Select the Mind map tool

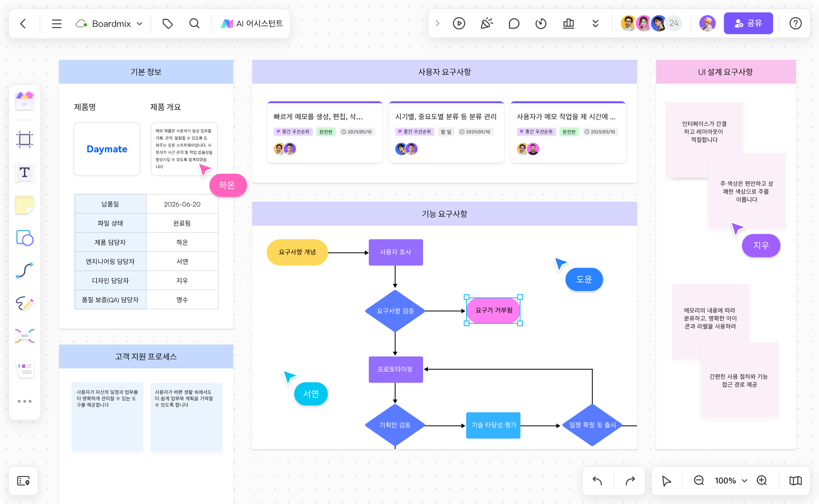pyautogui.click(x=25, y=336)
